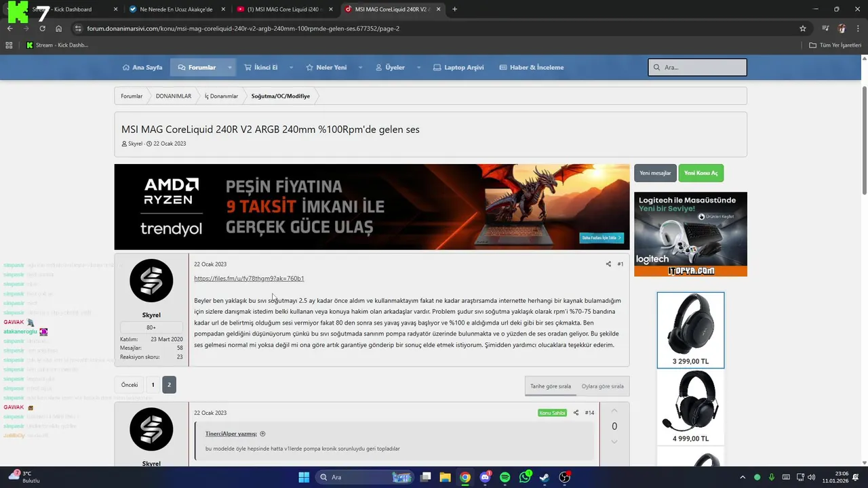The width and height of the screenshot is (868, 488).
Task: Open WhatsApp from the taskbar
Action: [525, 477]
